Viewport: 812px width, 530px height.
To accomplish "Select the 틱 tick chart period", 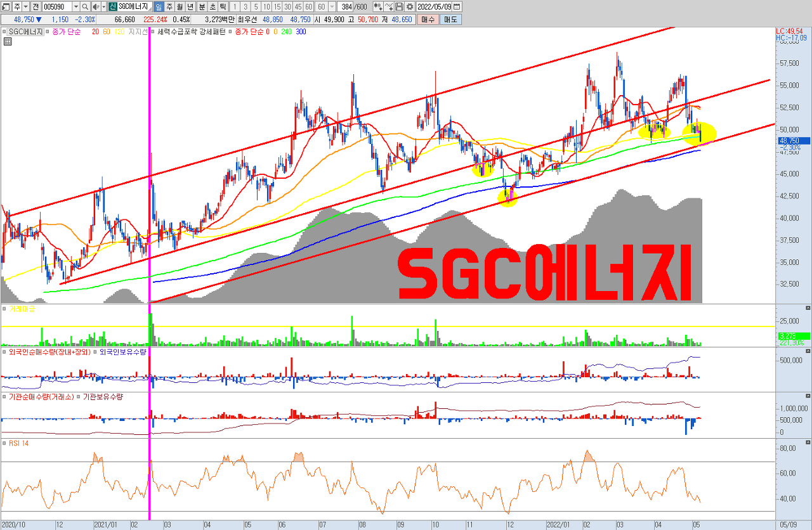I will tap(223, 6).
